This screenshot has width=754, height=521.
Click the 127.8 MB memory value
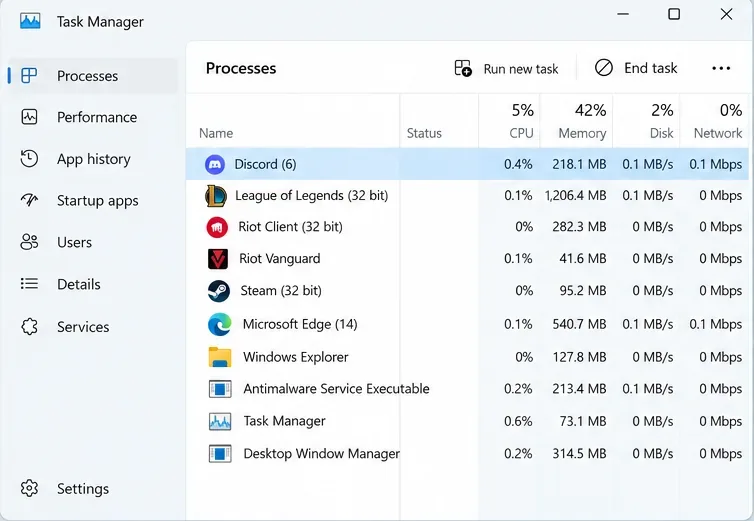(579, 357)
